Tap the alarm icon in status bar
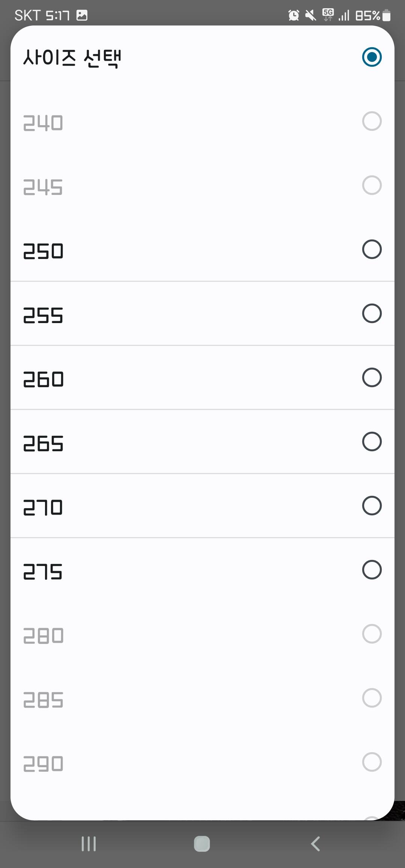 (294, 15)
